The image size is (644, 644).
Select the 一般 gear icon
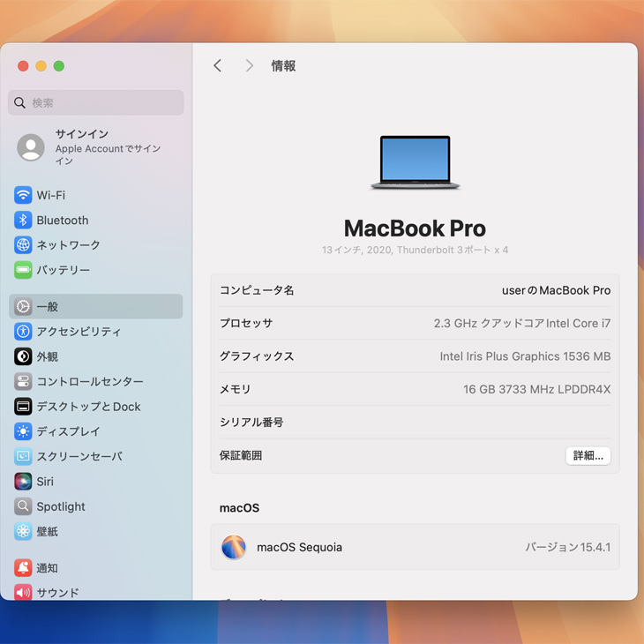point(23,306)
